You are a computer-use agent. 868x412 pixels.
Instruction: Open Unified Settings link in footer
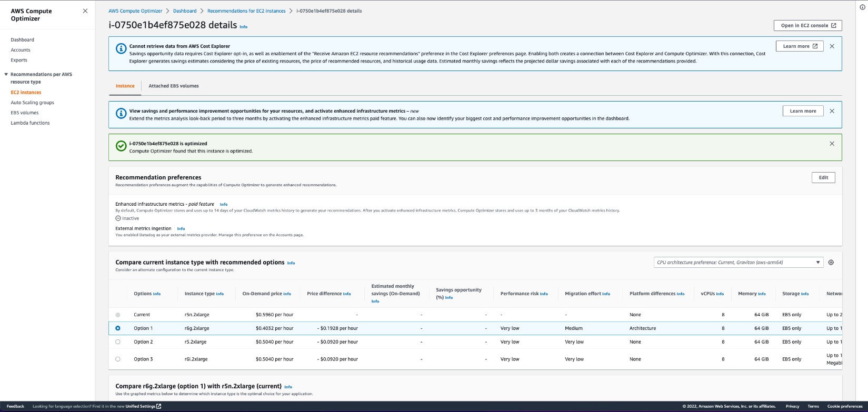click(143, 407)
